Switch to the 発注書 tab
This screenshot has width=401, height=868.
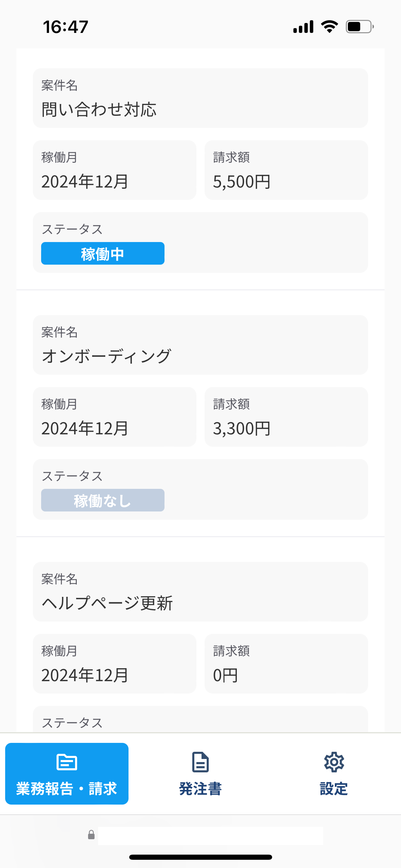200,774
